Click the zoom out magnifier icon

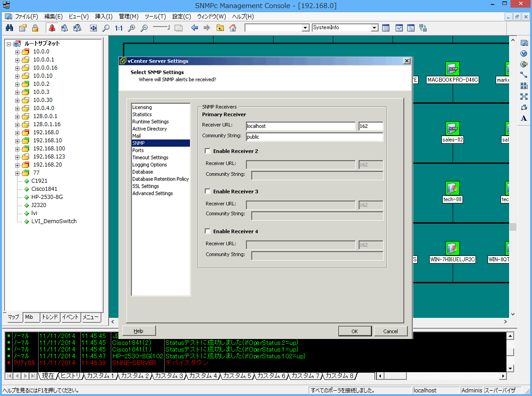click(x=144, y=28)
